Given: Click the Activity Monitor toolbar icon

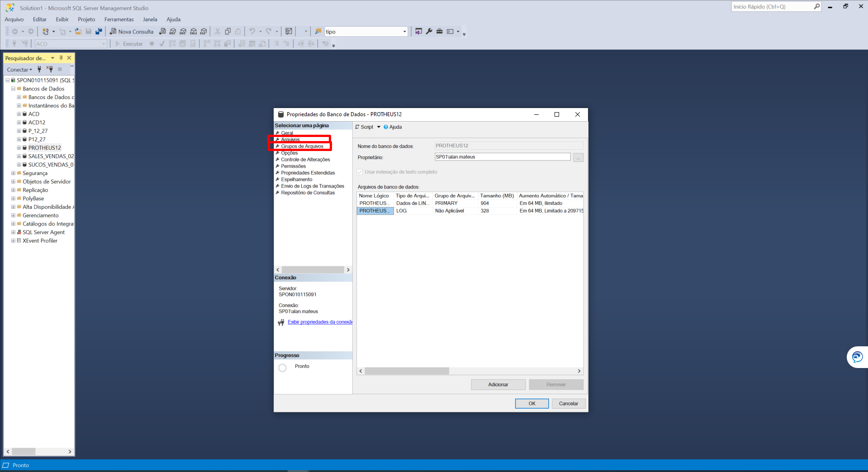Looking at the screenshot, I should [x=289, y=32].
